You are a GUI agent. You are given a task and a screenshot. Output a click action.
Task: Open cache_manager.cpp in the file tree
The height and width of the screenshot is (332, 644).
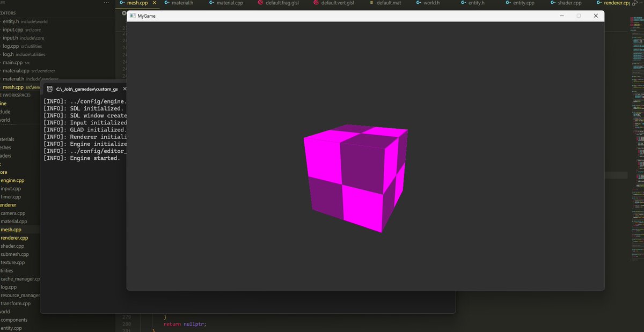[x=20, y=279]
